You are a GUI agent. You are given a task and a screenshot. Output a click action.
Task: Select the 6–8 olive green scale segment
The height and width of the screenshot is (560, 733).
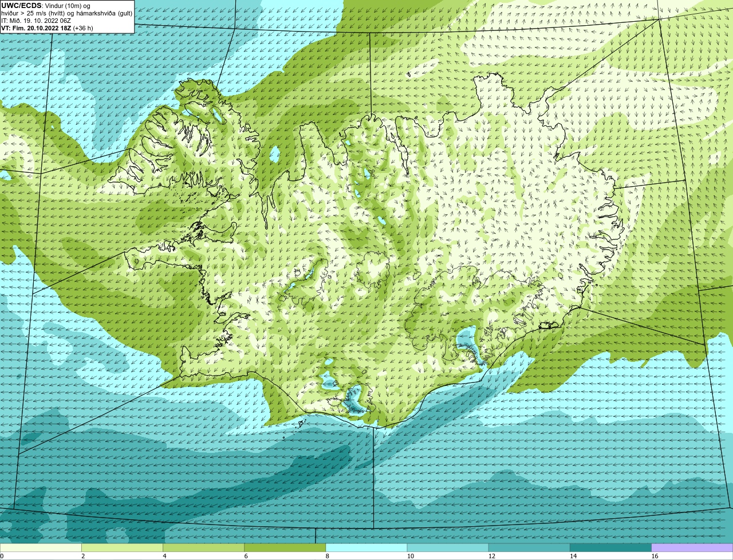click(x=285, y=547)
